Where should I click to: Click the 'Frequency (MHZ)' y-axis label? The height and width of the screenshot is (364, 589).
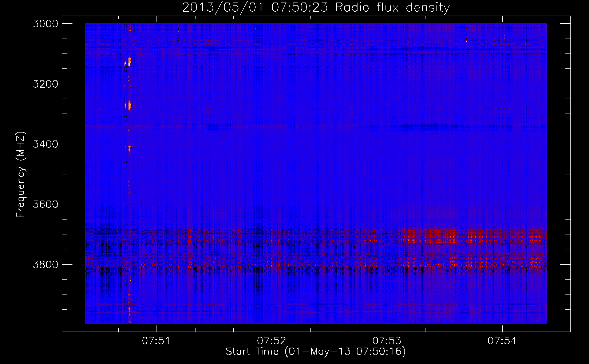[21, 175]
